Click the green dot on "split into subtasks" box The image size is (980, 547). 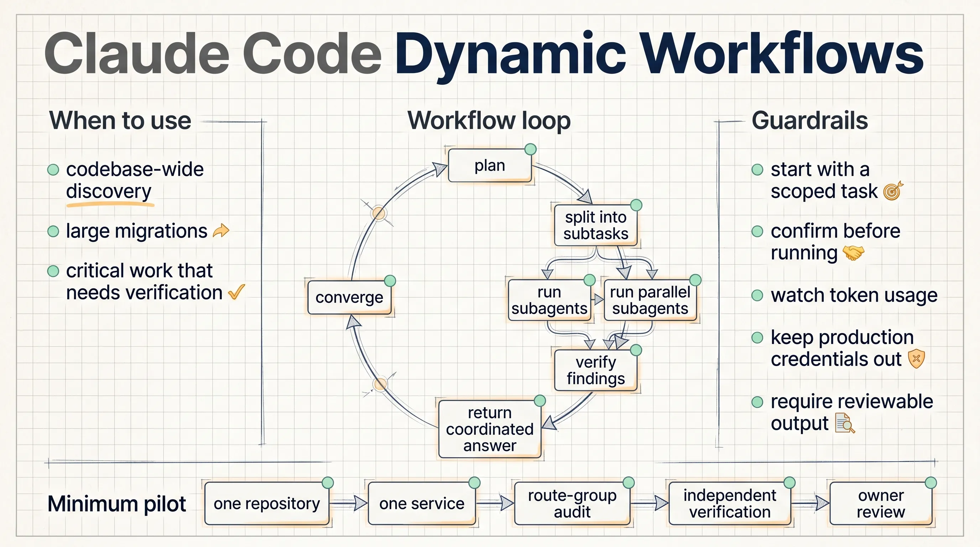tap(636, 205)
